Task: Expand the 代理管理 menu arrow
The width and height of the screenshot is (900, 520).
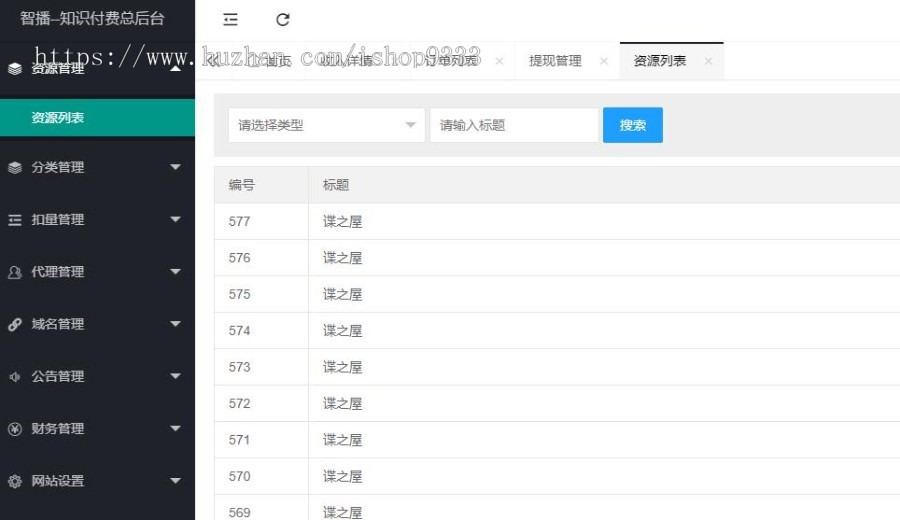Action: (176, 271)
